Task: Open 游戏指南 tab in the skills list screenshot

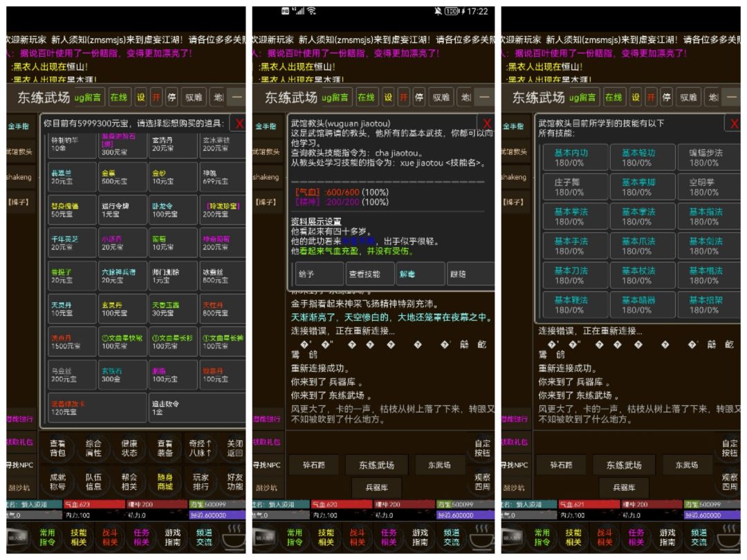Action: pyautogui.click(x=667, y=537)
